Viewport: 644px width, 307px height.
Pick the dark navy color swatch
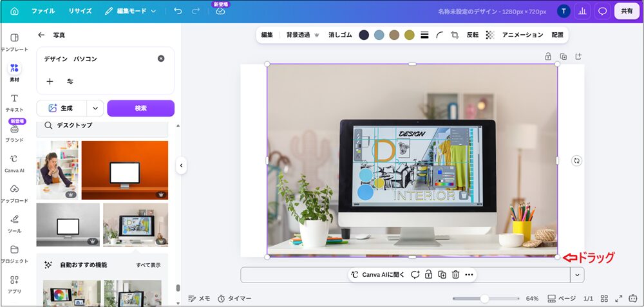(x=364, y=35)
